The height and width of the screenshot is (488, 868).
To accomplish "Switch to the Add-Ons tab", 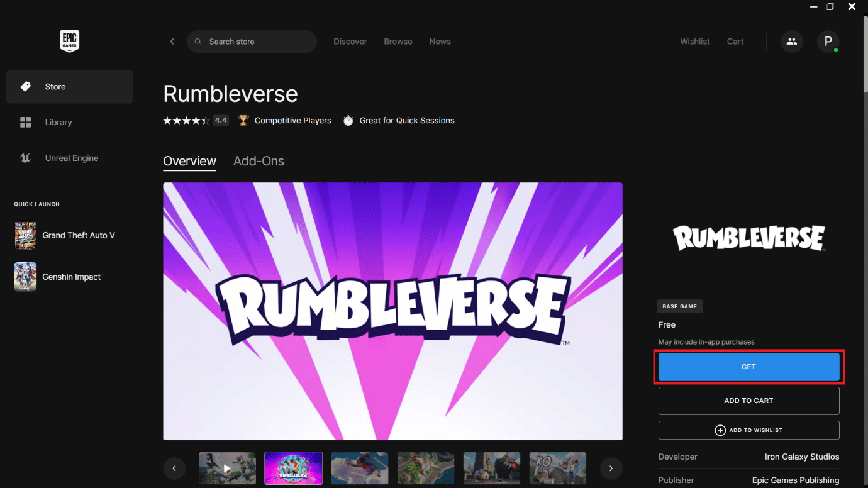I will [259, 161].
